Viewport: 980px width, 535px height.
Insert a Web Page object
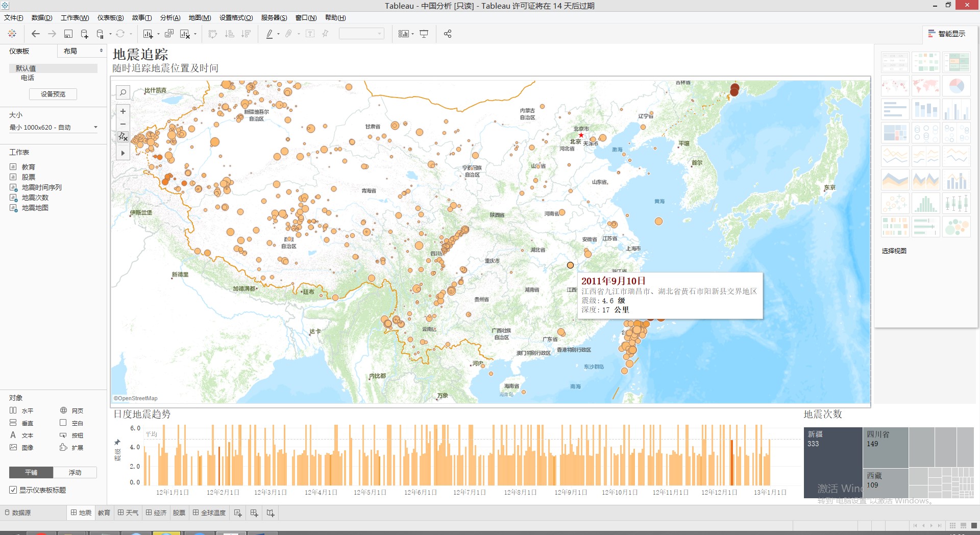[x=71, y=410]
